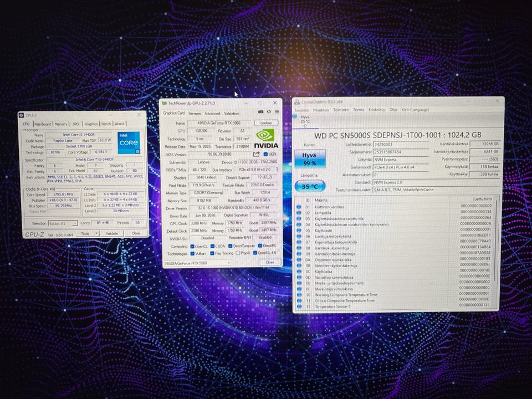Image resolution: width=532 pixels, height=399 pixels.
Task: Open the Kieli(Language) menu
Action: pos(415,110)
